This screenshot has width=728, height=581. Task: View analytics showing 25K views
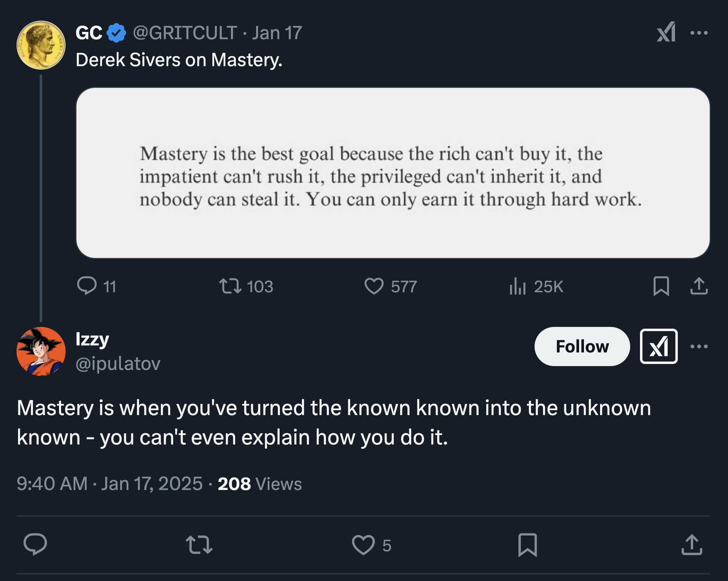tap(518, 286)
